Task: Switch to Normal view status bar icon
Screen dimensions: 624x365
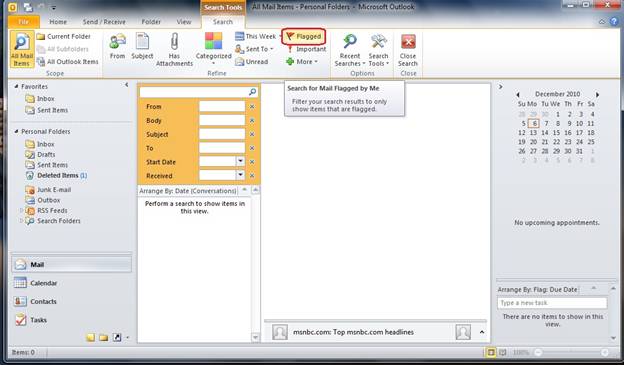Action: pos(491,352)
